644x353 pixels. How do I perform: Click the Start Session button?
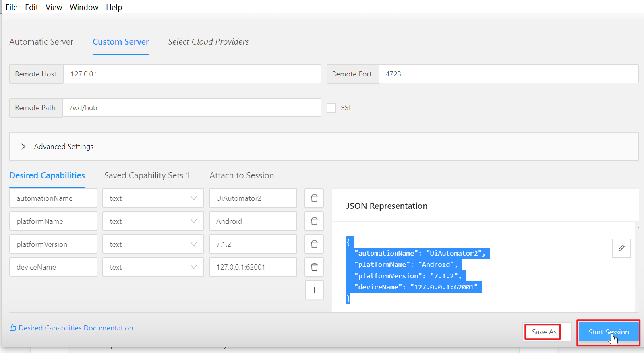click(x=608, y=332)
